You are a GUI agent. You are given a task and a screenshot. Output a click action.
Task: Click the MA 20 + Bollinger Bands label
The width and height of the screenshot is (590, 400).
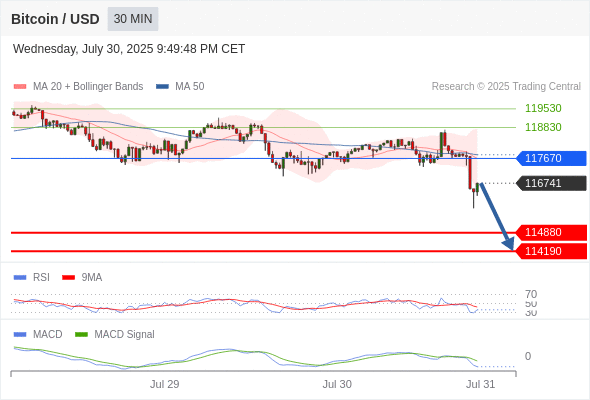88,87
